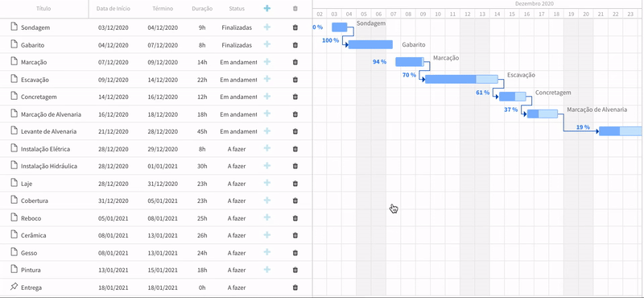The height and width of the screenshot is (298, 644).
Task: Click the Marcação progress bar in the chart
Action: coord(410,62)
